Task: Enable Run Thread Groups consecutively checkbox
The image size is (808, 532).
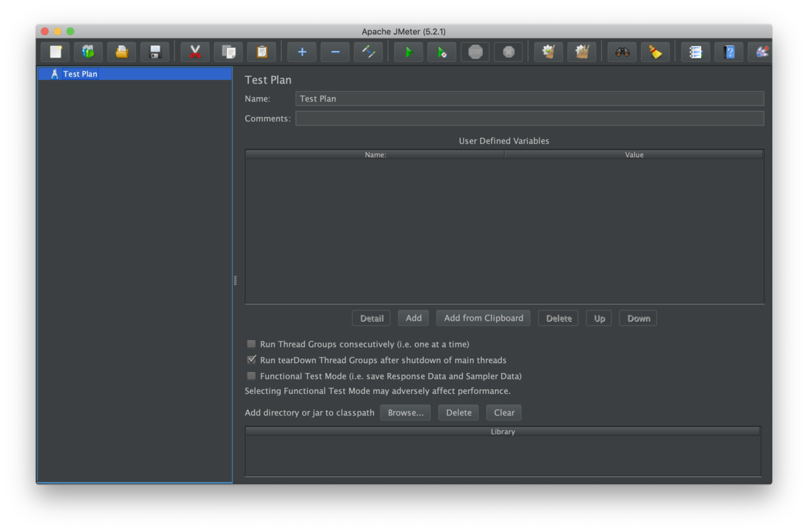Action: [x=251, y=344]
